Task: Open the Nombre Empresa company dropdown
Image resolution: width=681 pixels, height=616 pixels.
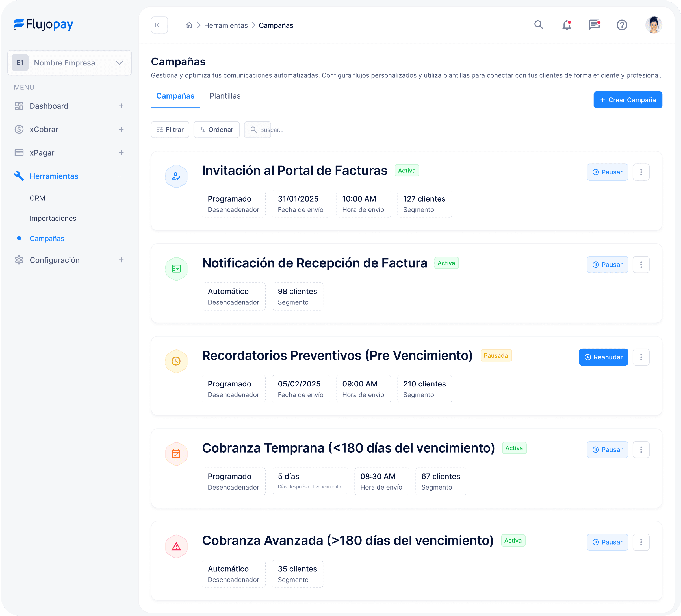Action: pos(69,63)
